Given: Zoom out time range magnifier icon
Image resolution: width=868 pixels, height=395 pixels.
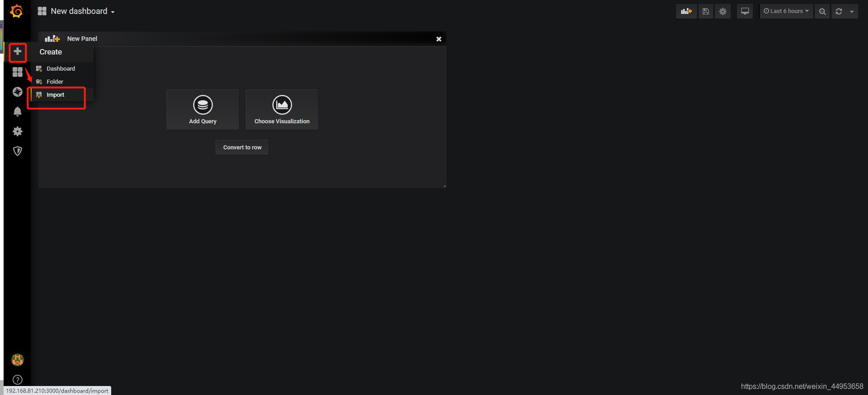Looking at the screenshot, I should (823, 11).
